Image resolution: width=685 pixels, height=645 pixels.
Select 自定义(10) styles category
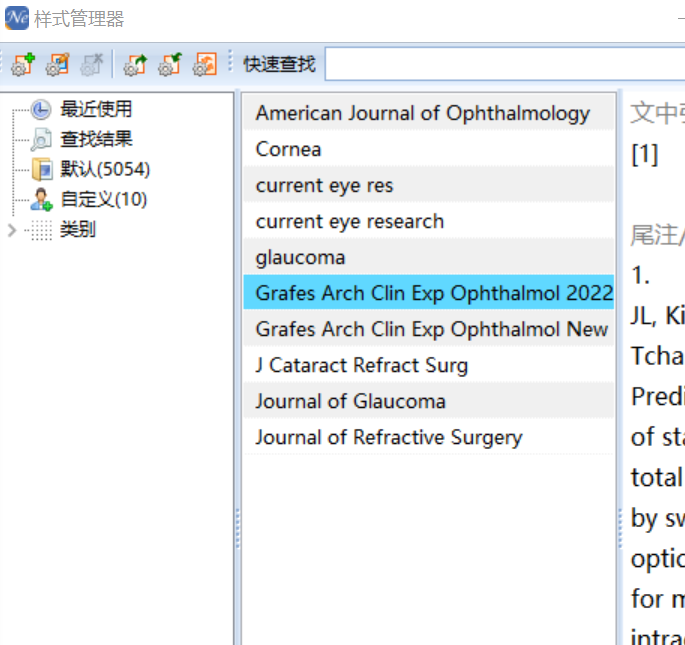(104, 200)
